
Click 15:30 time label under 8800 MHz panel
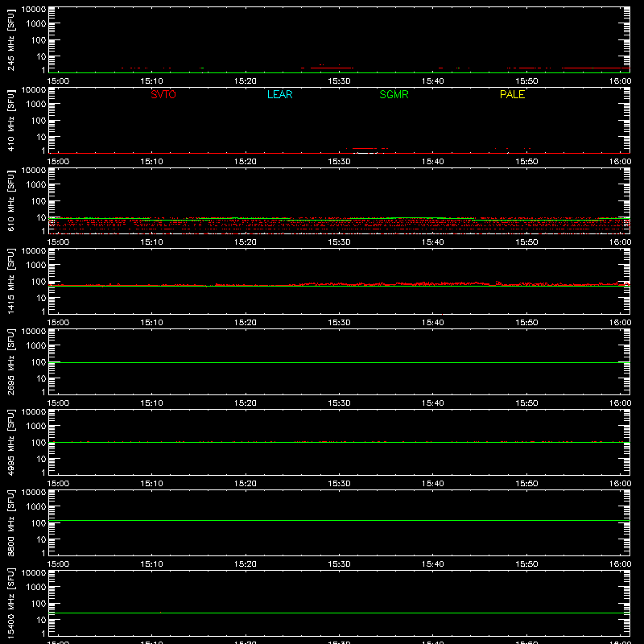point(339,564)
